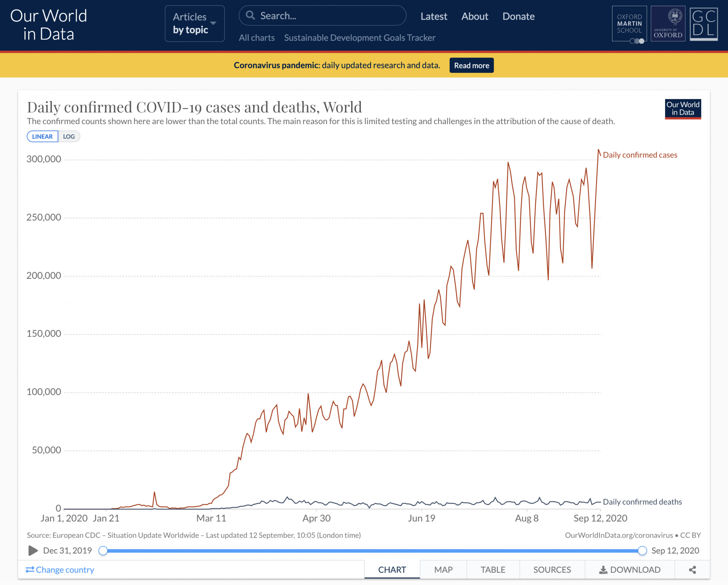Click the Read more button
Image resolution: width=728 pixels, height=585 pixels.
(x=471, y=65)
